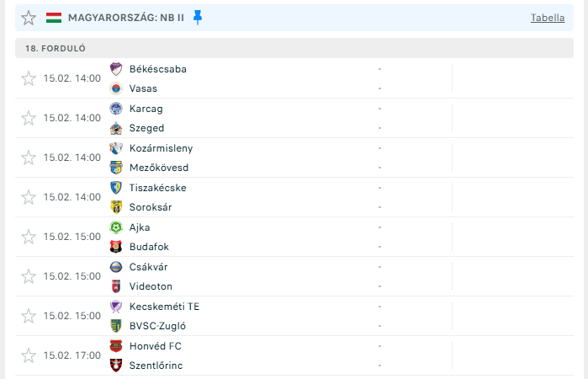Click the Tiszakécske team crest
The height and width of the screenshot is (379, 588).
coord(116,188)
